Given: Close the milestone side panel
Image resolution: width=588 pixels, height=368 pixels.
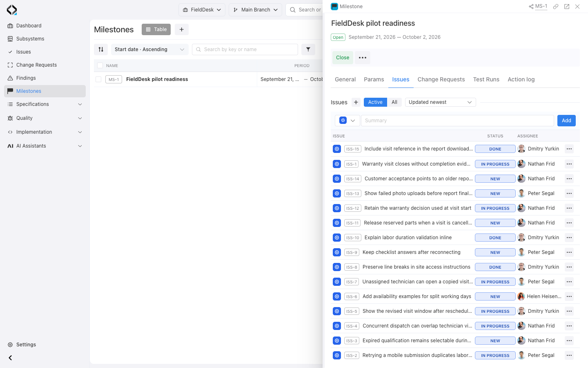Looking at the screenshot, I should coord(577,7).
